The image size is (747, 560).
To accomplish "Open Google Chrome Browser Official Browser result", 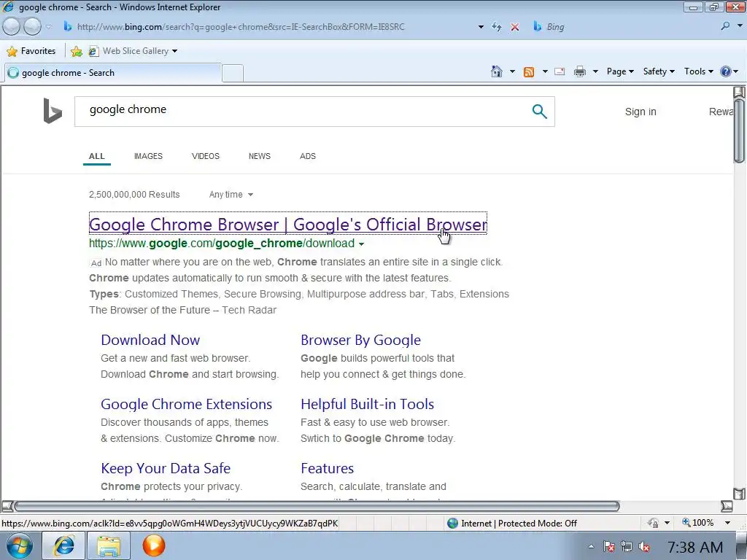I will [x=287, y=225].
